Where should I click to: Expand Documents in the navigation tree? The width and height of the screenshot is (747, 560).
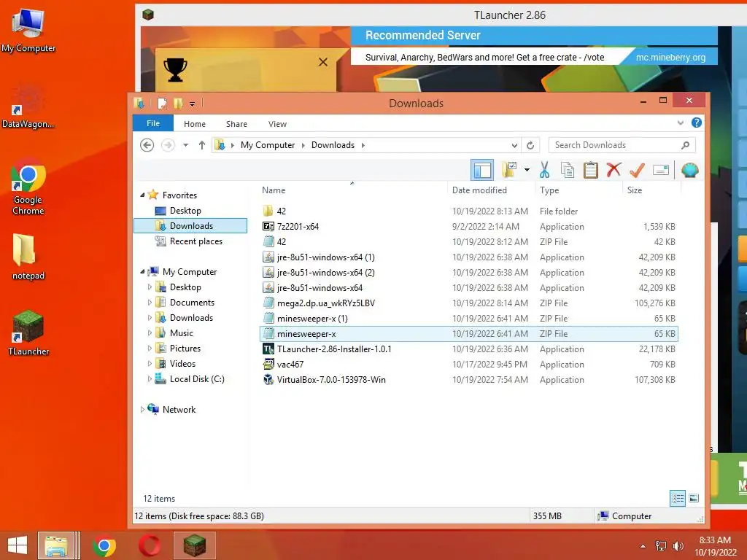(149, 303)
